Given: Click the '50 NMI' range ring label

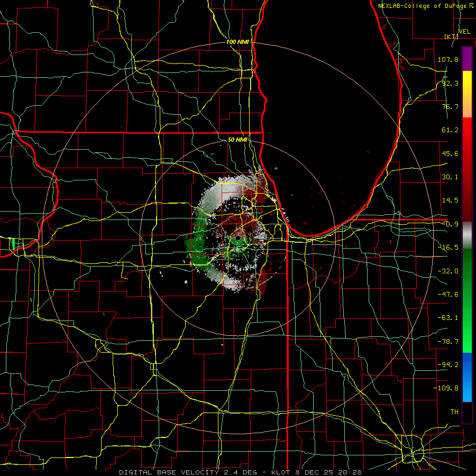Looking at the screenshot, I should [x=237, y=140].
